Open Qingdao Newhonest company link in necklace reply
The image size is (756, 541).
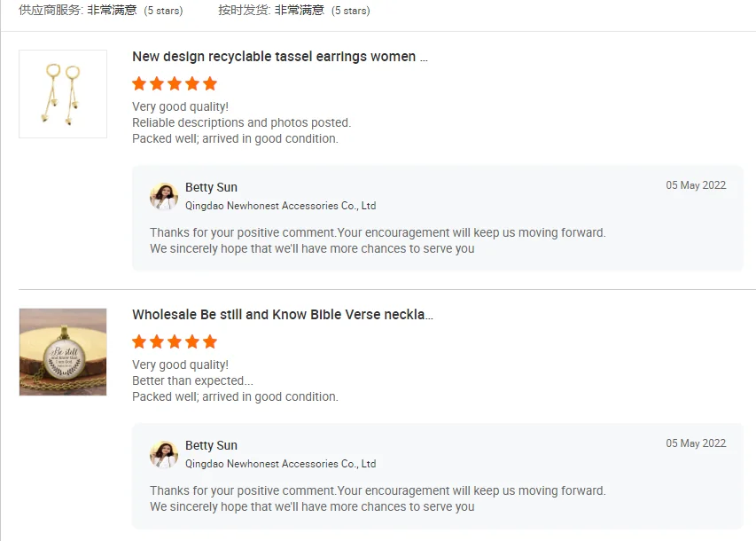pos(280,464)
